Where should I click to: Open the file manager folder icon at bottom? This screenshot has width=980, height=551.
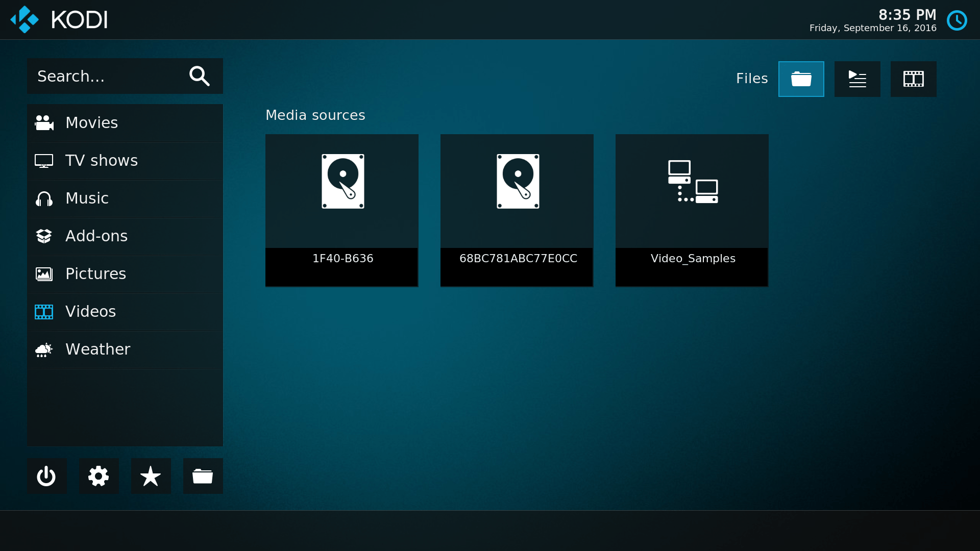(x=203, y=476)
